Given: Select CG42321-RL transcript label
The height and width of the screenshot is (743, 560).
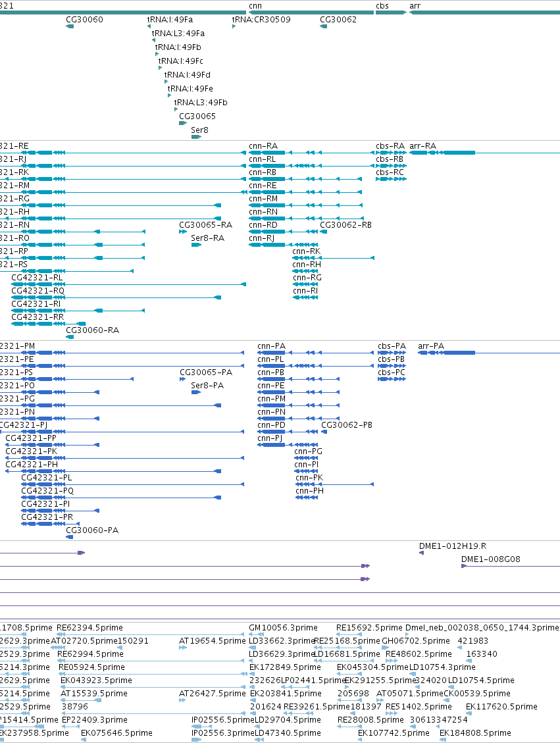Looking at the screenshot, I should [x=36, y=277].
